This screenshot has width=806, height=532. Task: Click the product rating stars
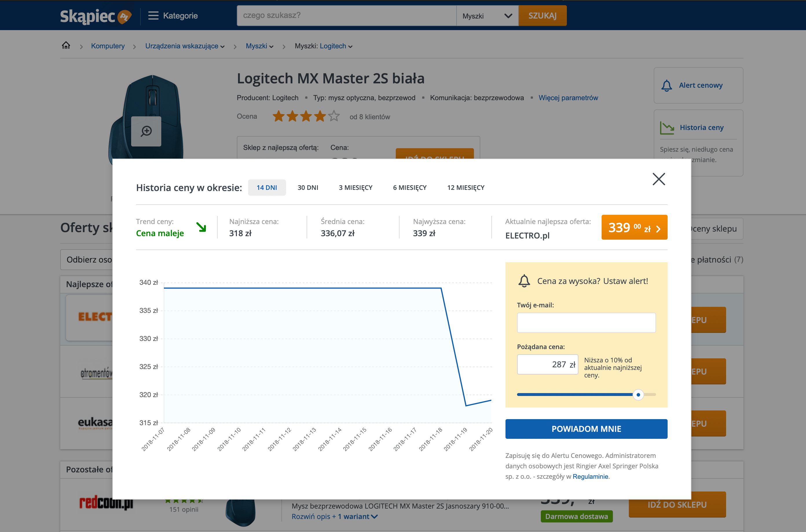pyautogui.click(x=306, y=116)
